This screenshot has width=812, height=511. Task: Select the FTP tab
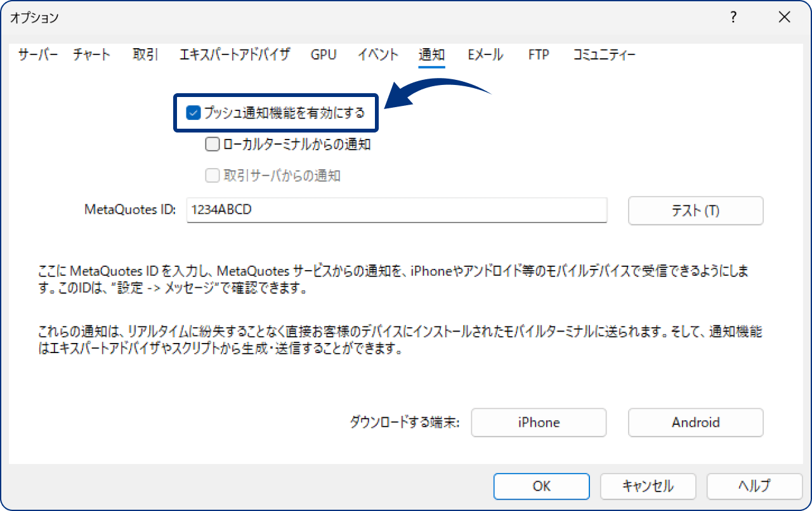pyautogui.click(x=538, y=55)
